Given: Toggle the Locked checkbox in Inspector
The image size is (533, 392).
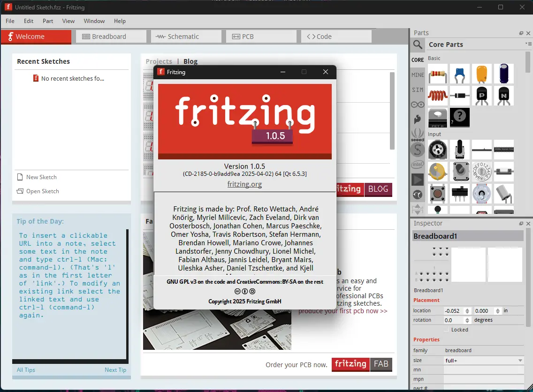Looking at the screenshot, I should (447, 330).
